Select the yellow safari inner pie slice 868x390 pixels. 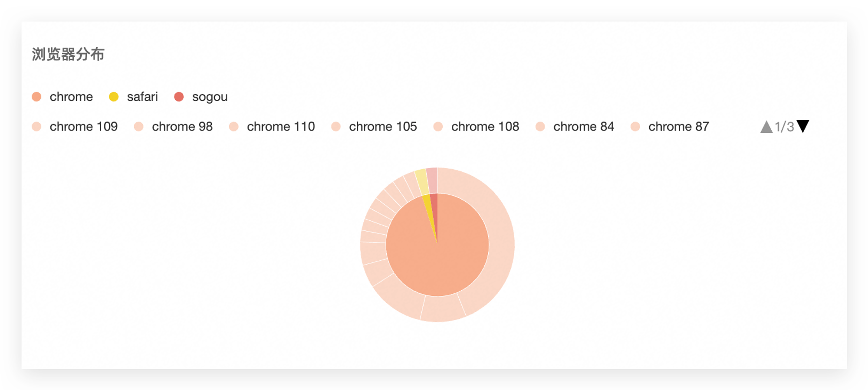[430, 208]
